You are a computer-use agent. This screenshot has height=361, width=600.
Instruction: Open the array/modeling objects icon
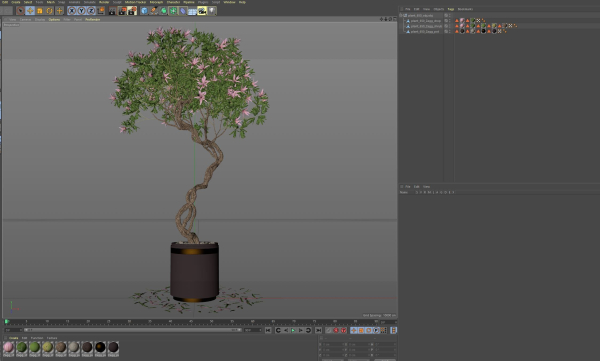(173, 11)
